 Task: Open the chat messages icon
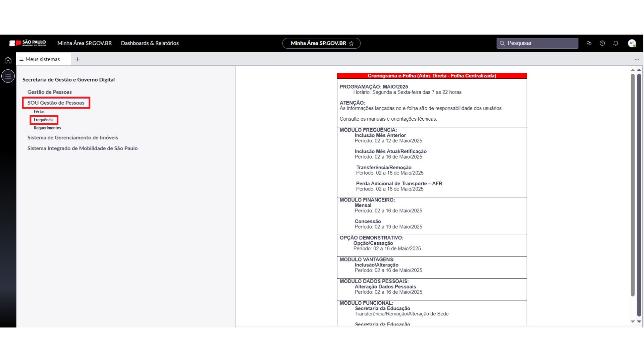click(589, 43)
